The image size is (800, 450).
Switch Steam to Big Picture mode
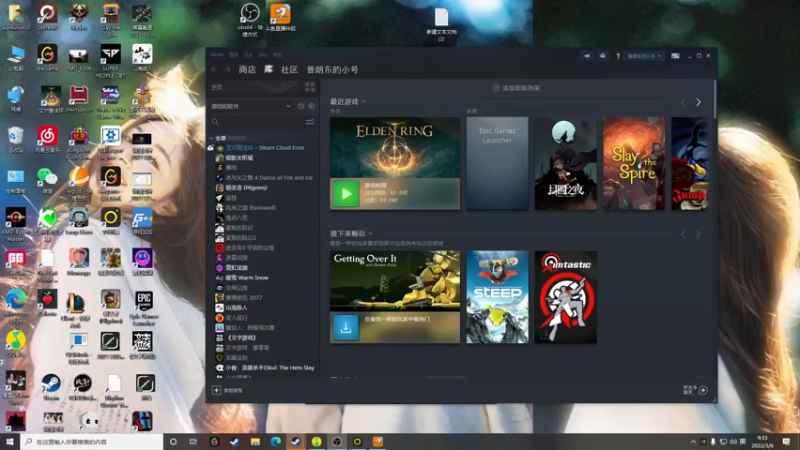[675, 56]
